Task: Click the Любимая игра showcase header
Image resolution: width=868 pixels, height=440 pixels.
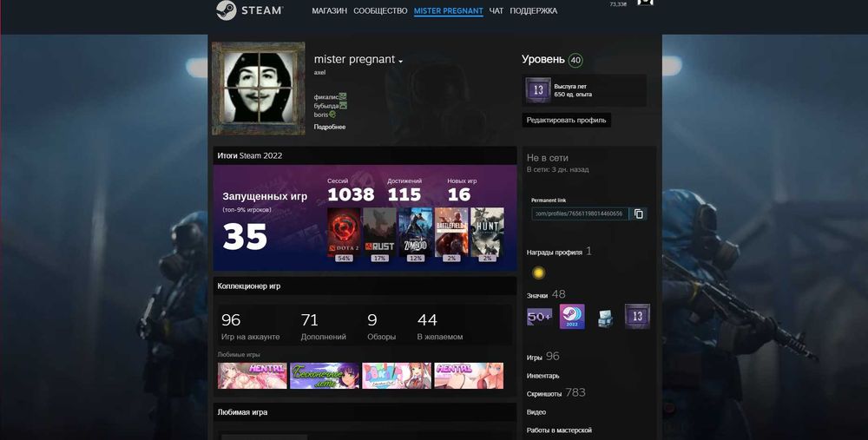Action: [x=365, y=412]
